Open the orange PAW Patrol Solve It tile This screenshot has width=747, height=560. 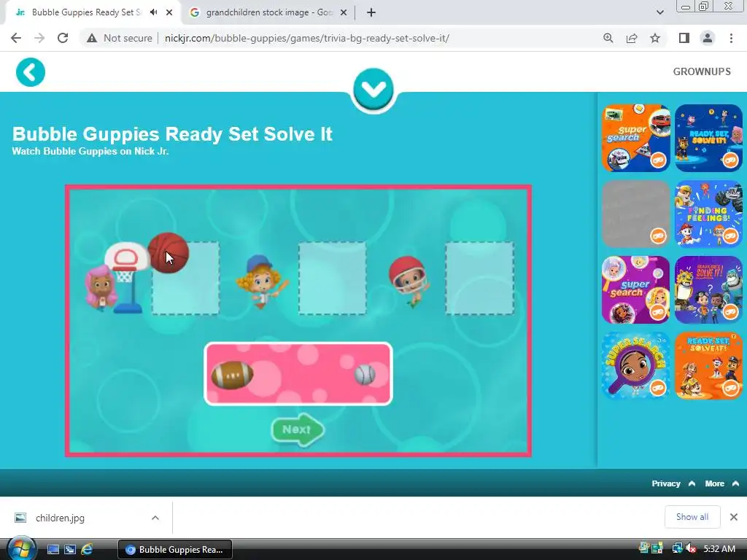(x=708, y=365)
